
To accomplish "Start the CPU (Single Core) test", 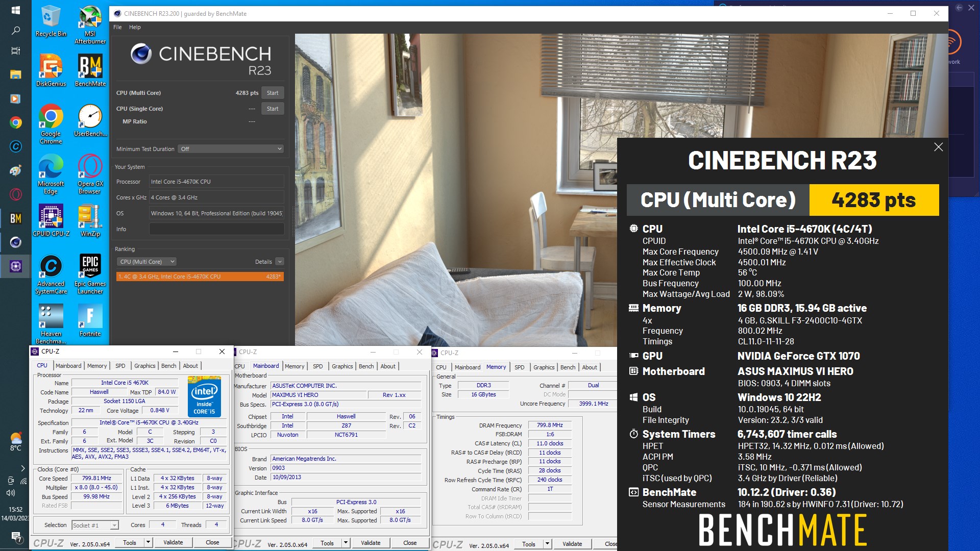I will 273,109.
